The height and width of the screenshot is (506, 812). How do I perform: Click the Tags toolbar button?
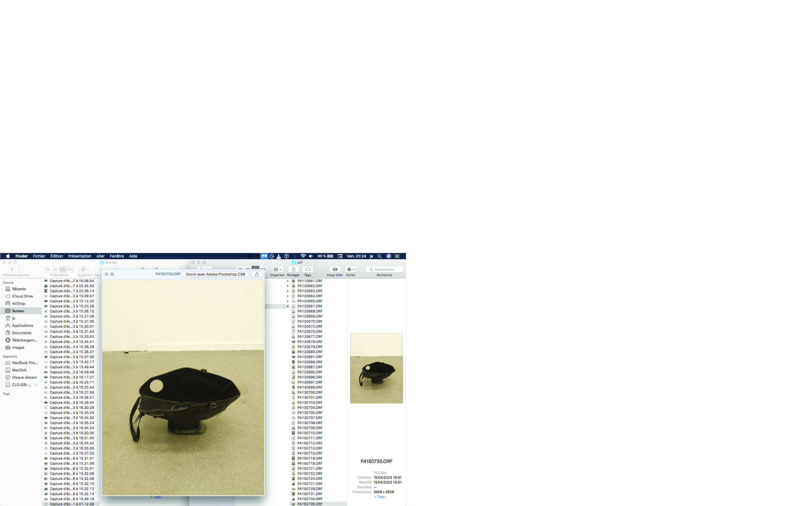tap(307, 269)
